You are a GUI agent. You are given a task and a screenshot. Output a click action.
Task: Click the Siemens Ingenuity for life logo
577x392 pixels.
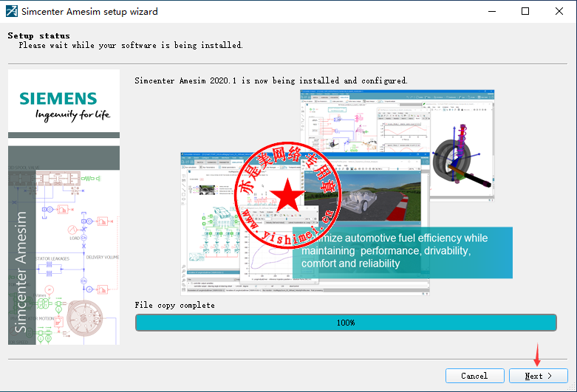pyautogui.click(x=64, y=106)
